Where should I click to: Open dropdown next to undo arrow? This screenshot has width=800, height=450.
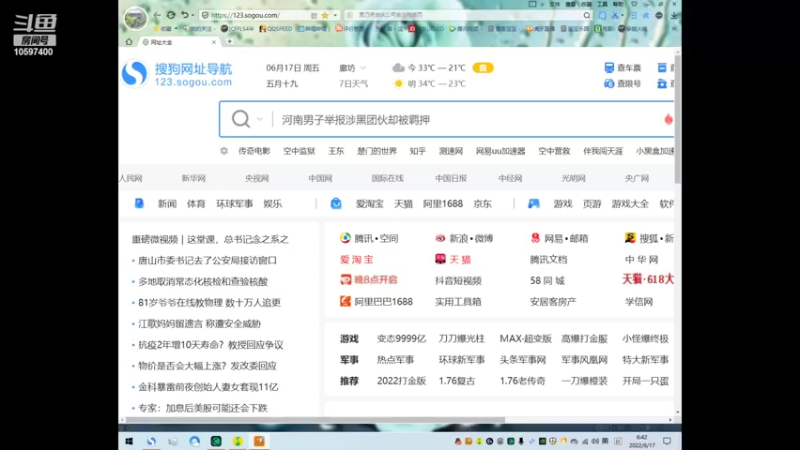click(192, 15)
